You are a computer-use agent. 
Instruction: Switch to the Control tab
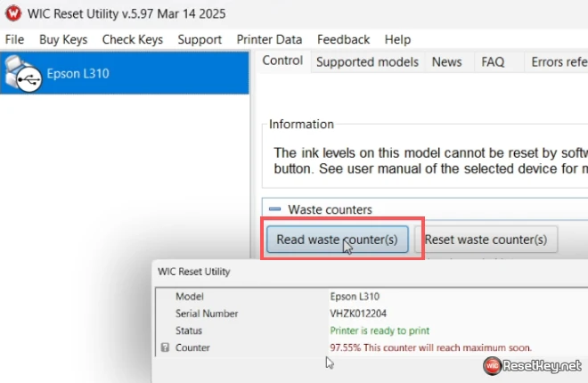(x=282, y=61)
